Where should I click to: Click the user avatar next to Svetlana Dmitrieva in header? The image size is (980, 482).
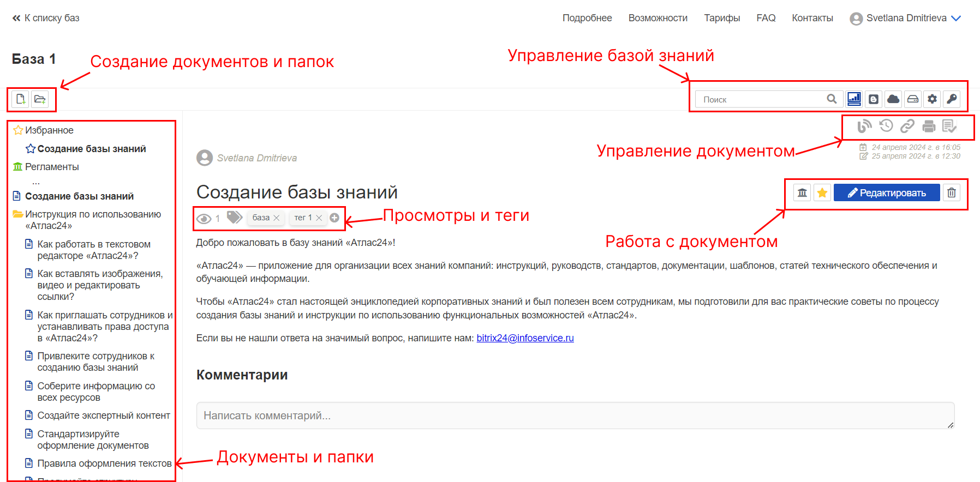click(856, 19)
